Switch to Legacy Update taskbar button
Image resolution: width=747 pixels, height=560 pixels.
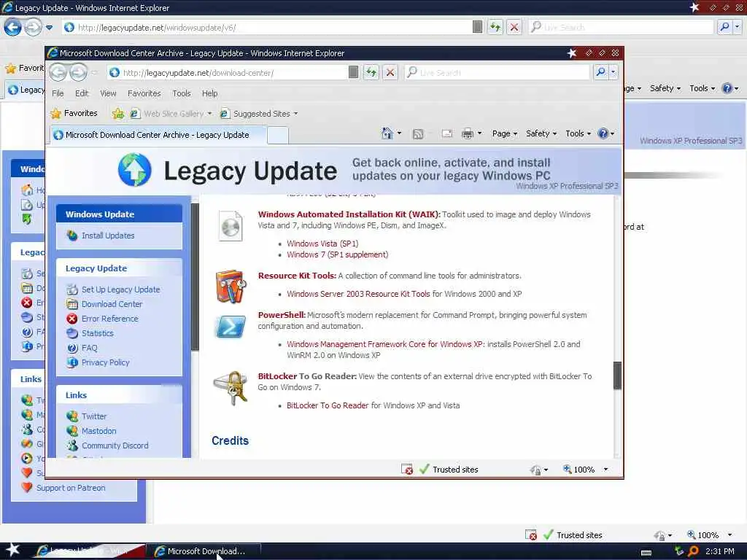pyautogui.click(x=89, y=551)
